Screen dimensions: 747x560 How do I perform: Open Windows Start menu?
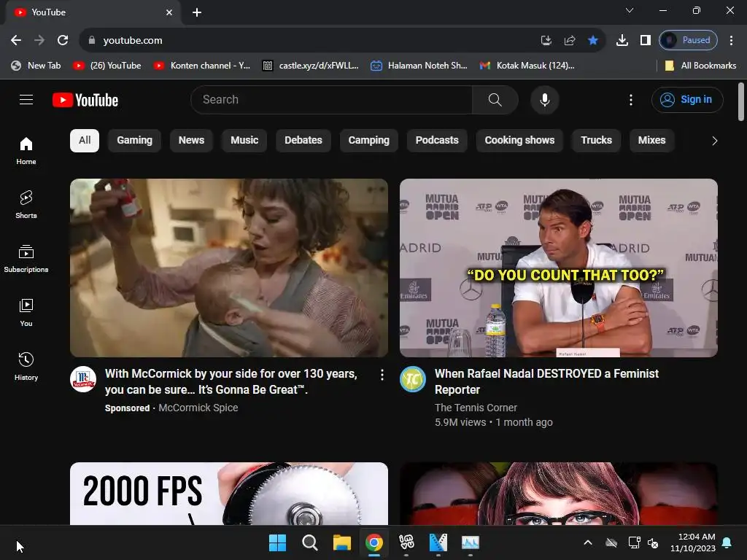click(x=278, y=542)
